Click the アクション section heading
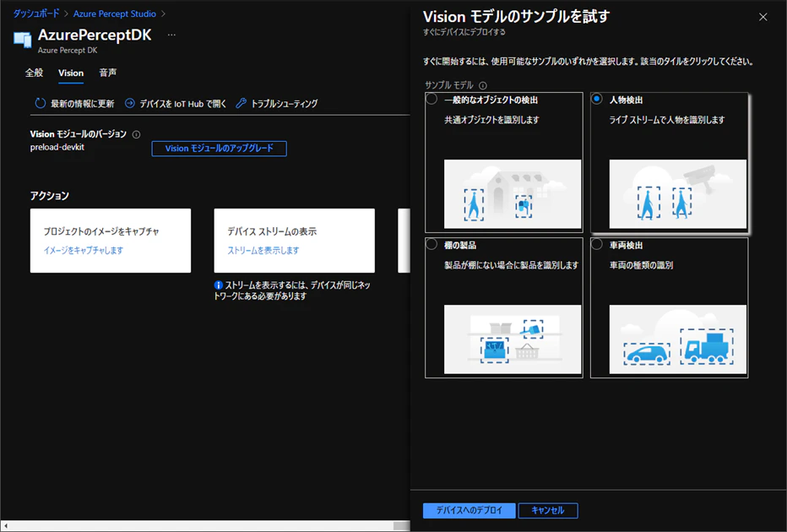Viewport: 787px width, 532px height. tap(49, 195)
